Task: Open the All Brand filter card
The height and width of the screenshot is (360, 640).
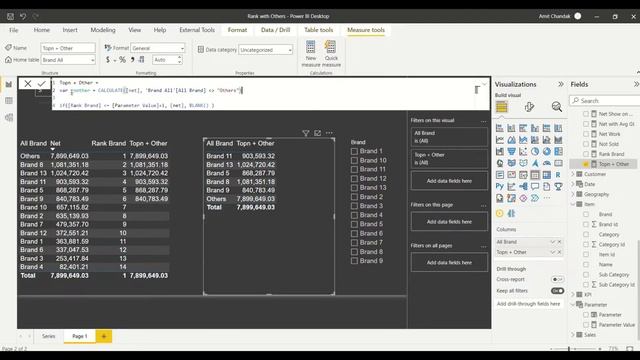Action: [x=449, y=137]
